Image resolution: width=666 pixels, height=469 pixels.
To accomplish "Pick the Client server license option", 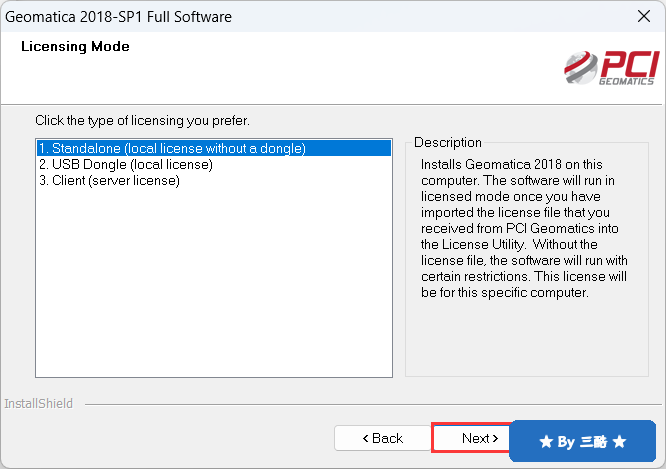I will (109, 181).
